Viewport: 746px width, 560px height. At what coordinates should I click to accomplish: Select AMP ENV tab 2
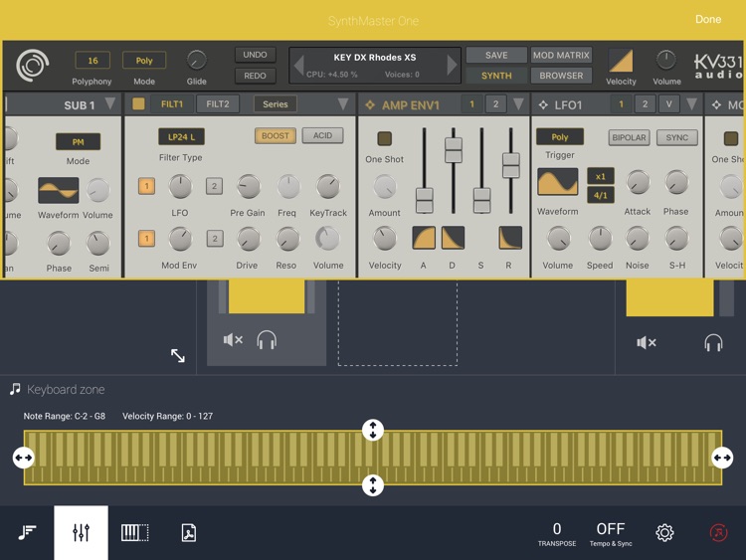[495, 104]
